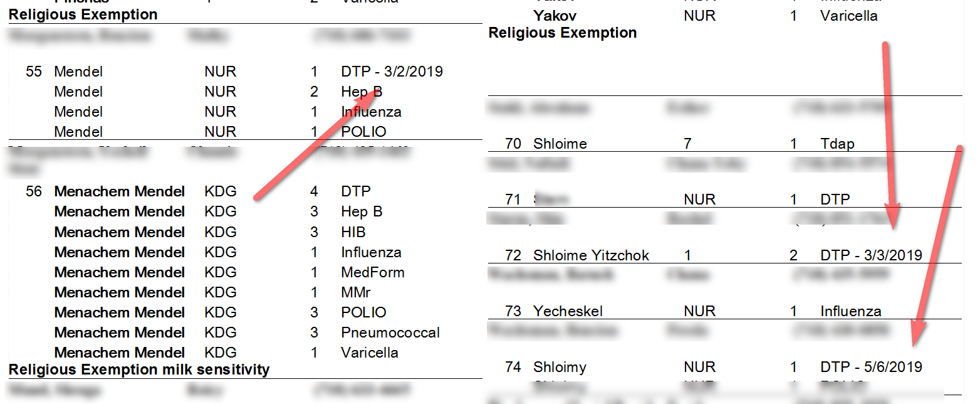Viewport: 980px width, 404px height.
Task: Select the 'MedForm' entry for Menachem Mendel
Action: pyautogui.click(x=373, y=272)
